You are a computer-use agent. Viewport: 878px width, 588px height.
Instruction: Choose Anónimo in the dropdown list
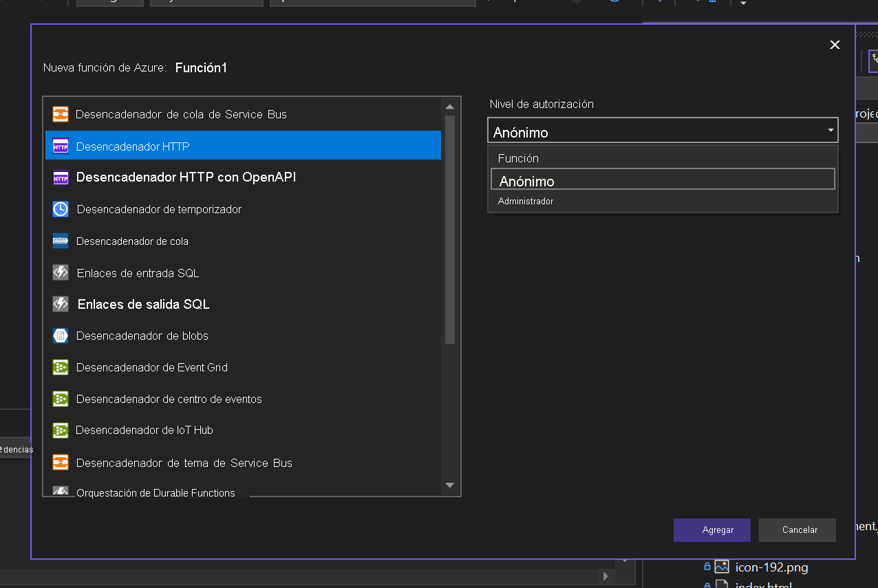tap(663, 180)
